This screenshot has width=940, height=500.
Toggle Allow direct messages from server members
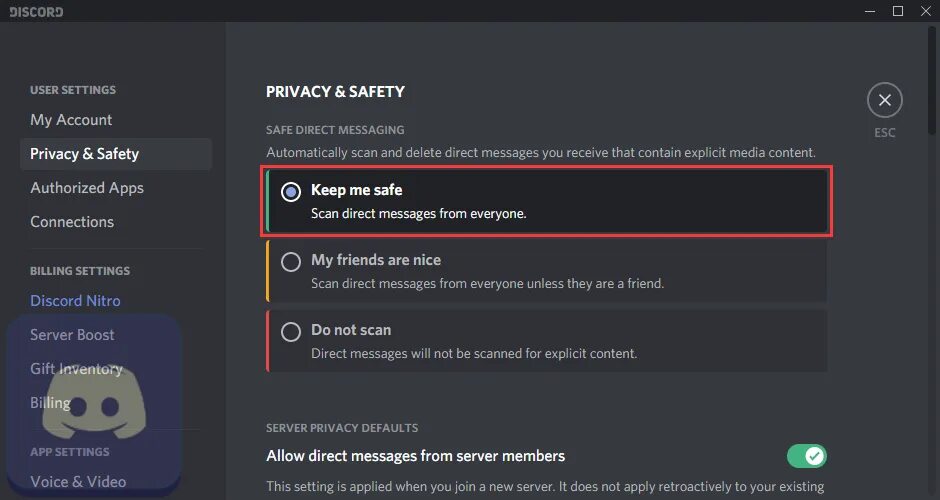(806, 456)
